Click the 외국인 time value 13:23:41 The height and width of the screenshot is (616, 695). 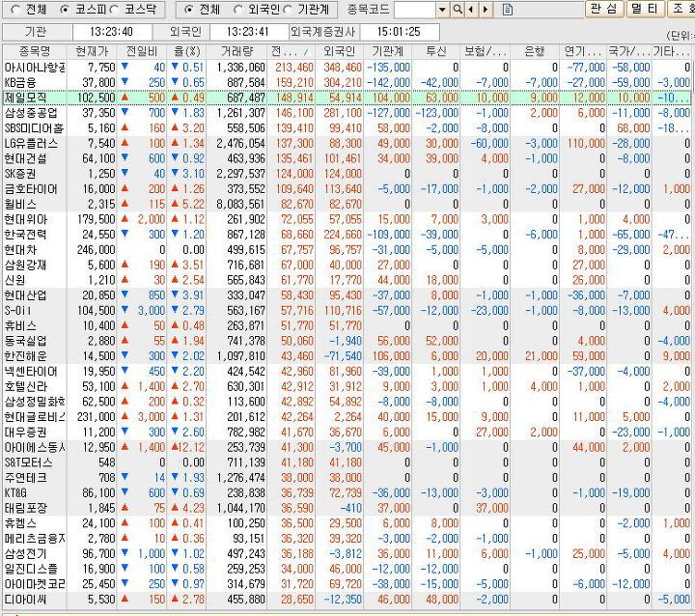[247, 32]
